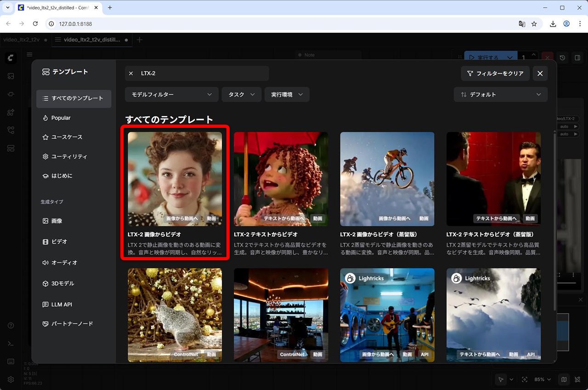Choose the ビデオ generation type
Screen dimensions: 588x390
pos(59,241)
